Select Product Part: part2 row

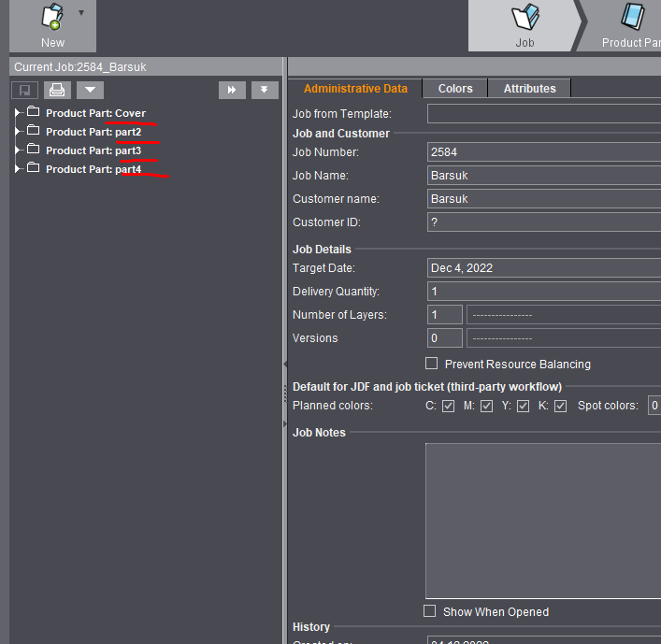pos(93,132)
